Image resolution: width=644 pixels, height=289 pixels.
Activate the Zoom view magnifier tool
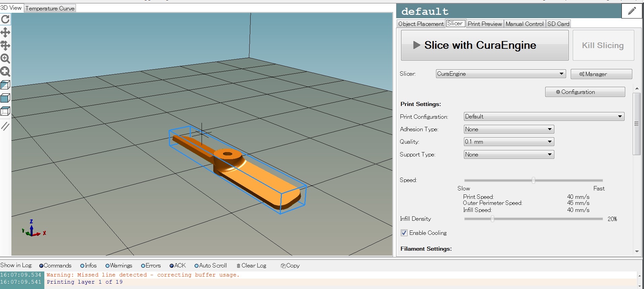(5, 59)
